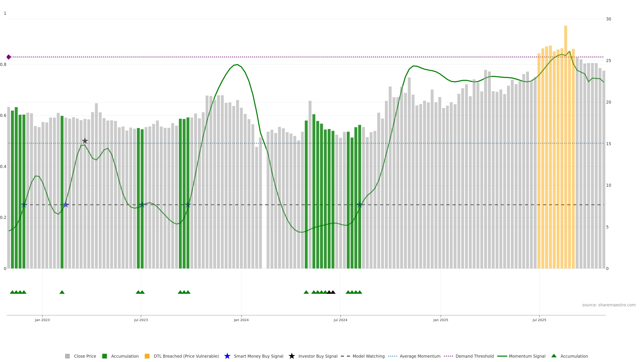644x362 pixels.
Task: Click the Jan 2024 axis label
Action: pos(241,320)
